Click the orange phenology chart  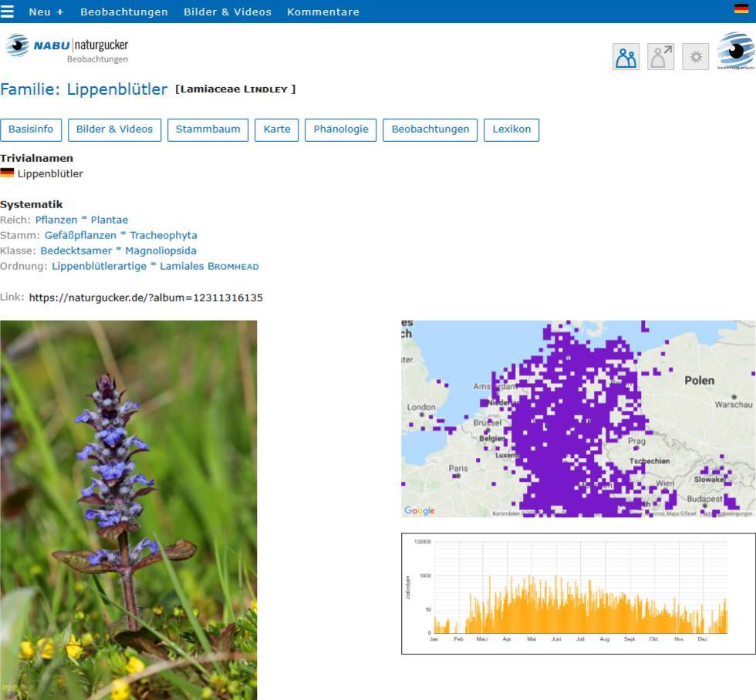tap(578, 594)
